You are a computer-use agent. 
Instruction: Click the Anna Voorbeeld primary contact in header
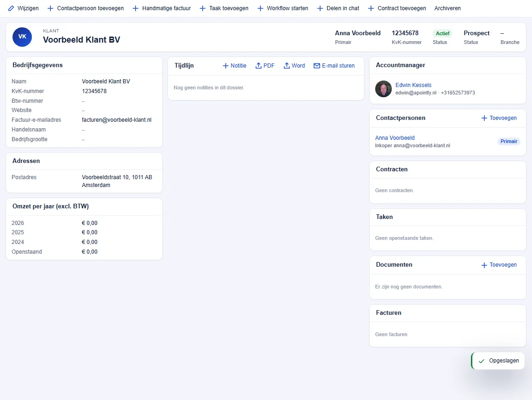pos(358,33)
